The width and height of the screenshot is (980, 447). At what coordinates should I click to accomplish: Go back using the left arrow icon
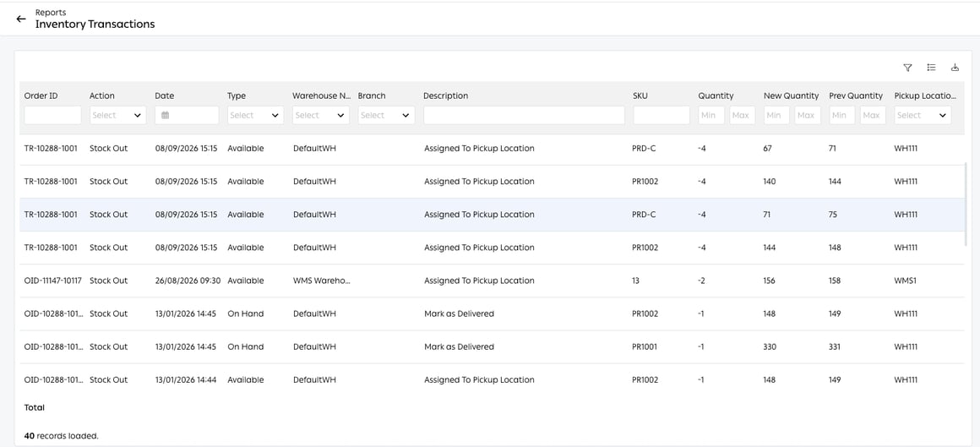20,19
